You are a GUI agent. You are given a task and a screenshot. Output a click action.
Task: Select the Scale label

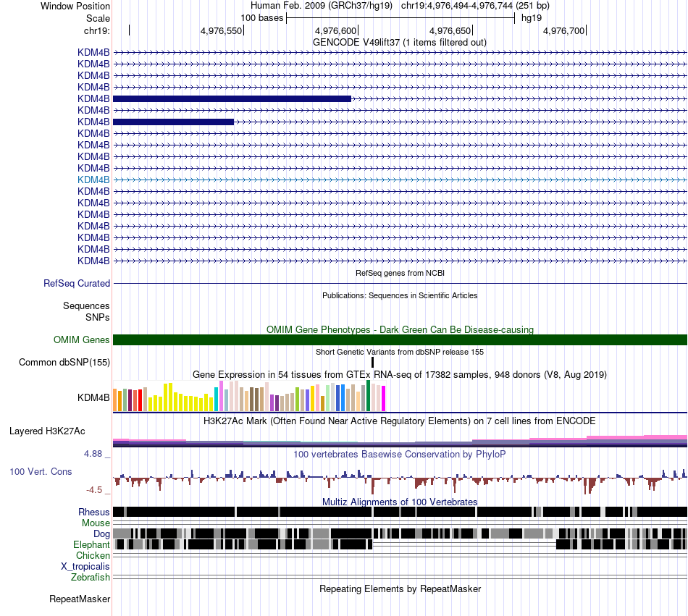(98, 18)
